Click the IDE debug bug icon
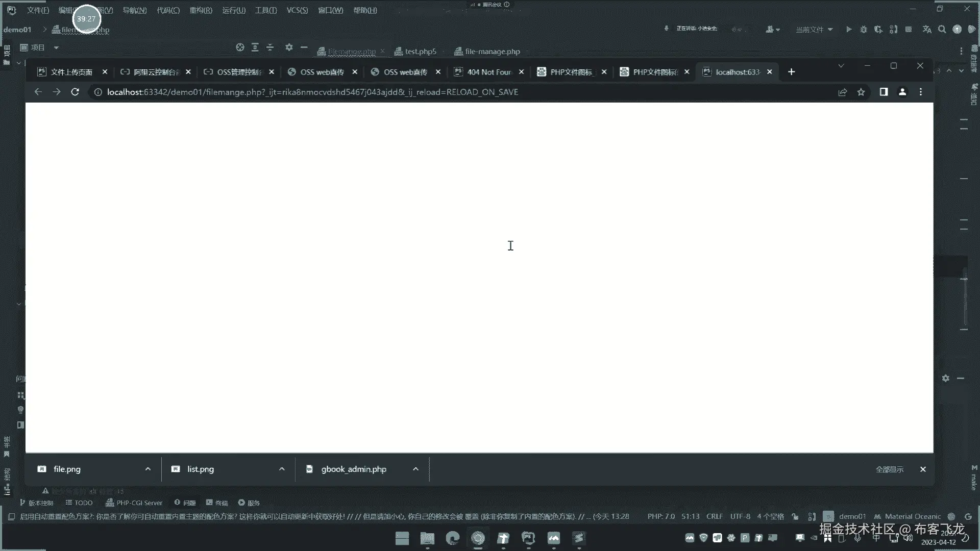 (x=863, y=30)
